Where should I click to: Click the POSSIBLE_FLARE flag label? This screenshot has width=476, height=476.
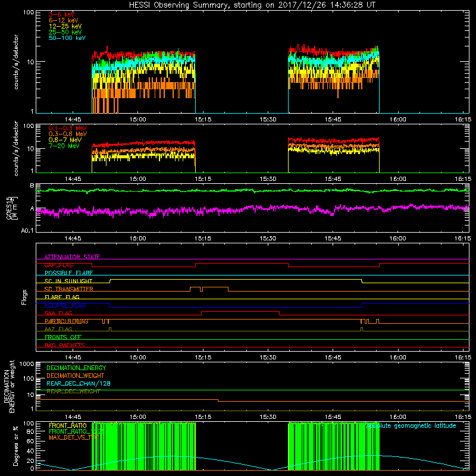click(x=68, y=273)
